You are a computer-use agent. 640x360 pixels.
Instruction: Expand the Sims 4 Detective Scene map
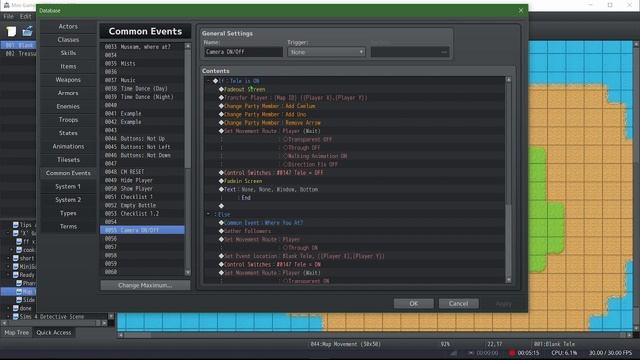[x=8, y=317]
